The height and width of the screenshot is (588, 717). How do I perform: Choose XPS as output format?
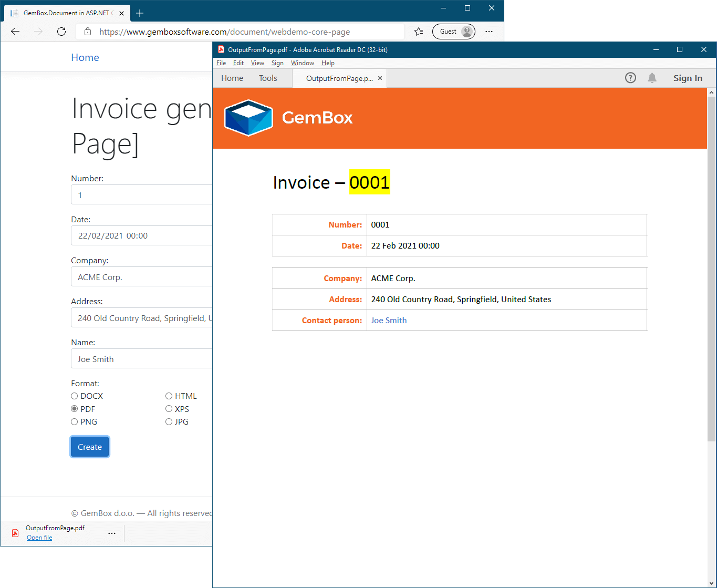pos(169,409)
